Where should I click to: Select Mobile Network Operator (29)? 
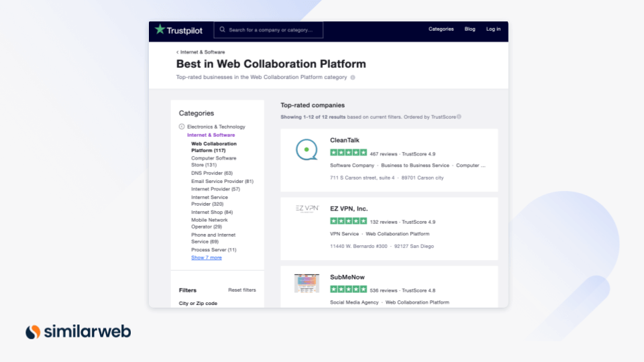point(209,223)
